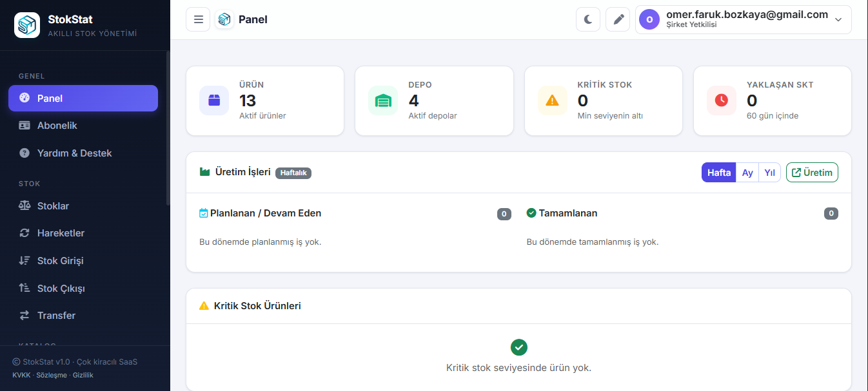Select the Ay period option

tap(747, 173)
